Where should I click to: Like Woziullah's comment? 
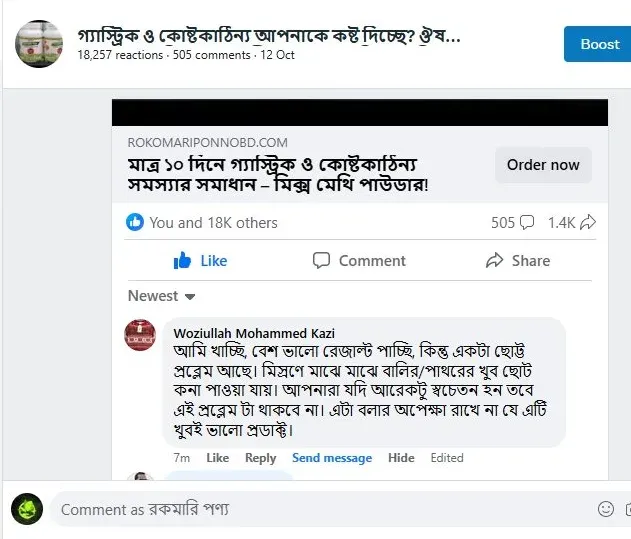(x=217, y=458)
